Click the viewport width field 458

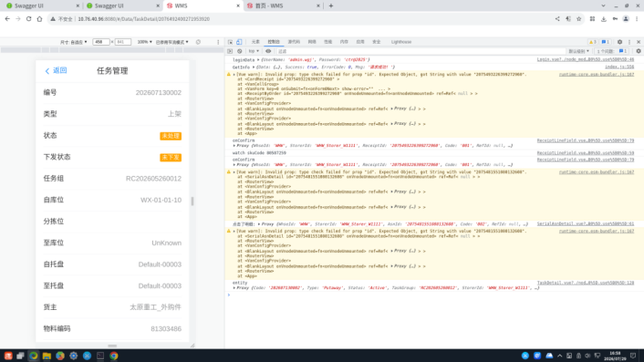[x=100, y=42]
